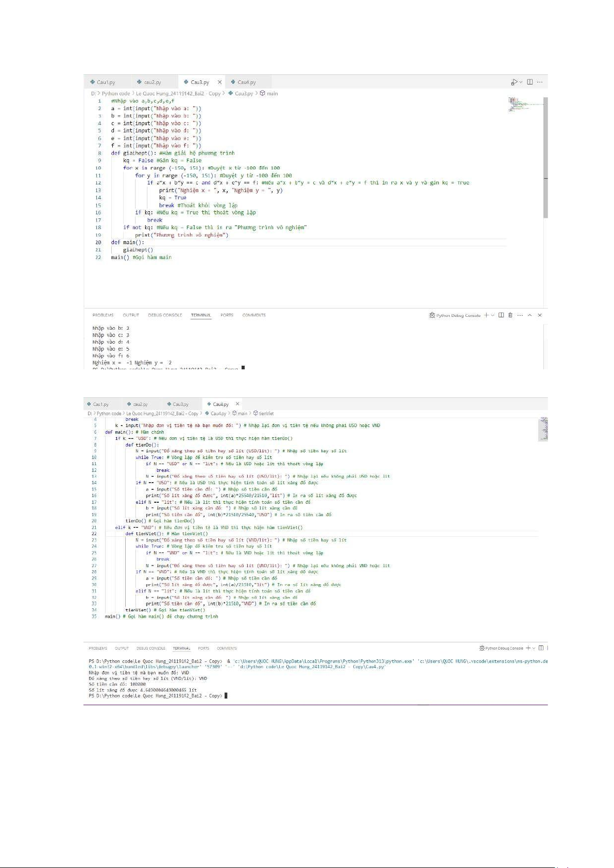Click the 'tienViet' symbol breadcrumb

(263, 414)
